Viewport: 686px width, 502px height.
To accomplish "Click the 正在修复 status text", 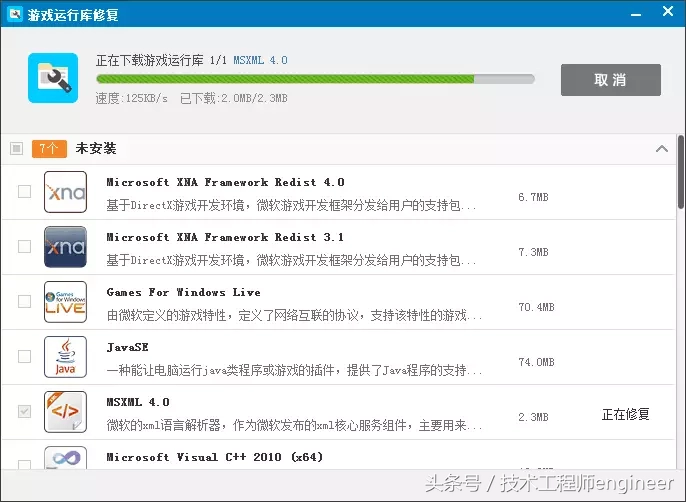I will coord(626,414).
